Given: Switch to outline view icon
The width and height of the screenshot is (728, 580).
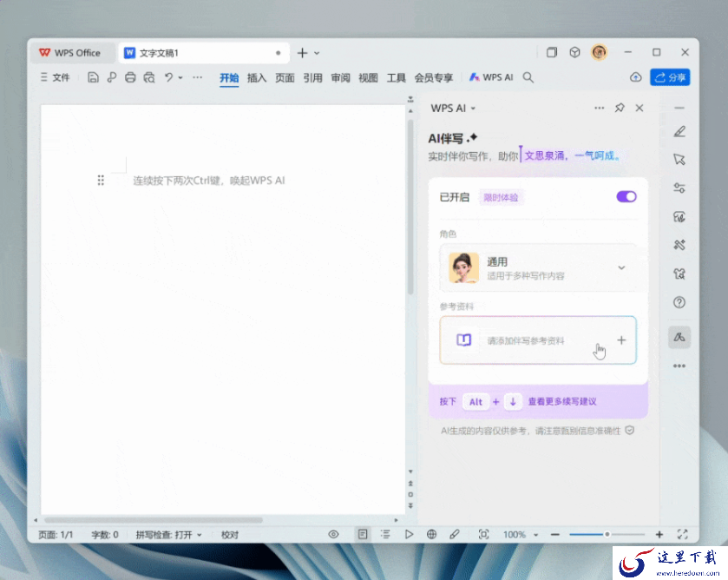Looking at the screenshot, I should point(385,535).
